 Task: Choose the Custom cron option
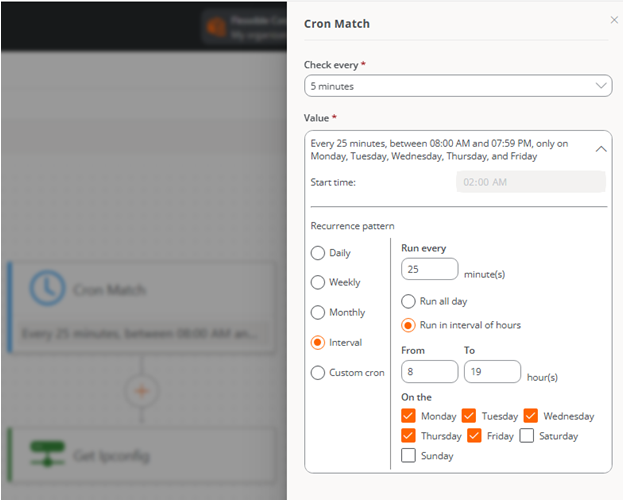tap(318, 373)
